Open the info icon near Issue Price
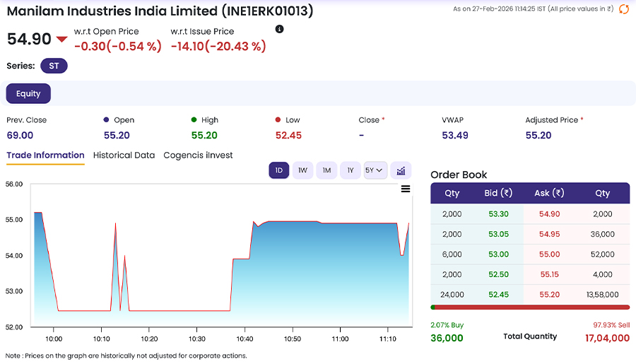The image size is (636, 364). (279, 29)
